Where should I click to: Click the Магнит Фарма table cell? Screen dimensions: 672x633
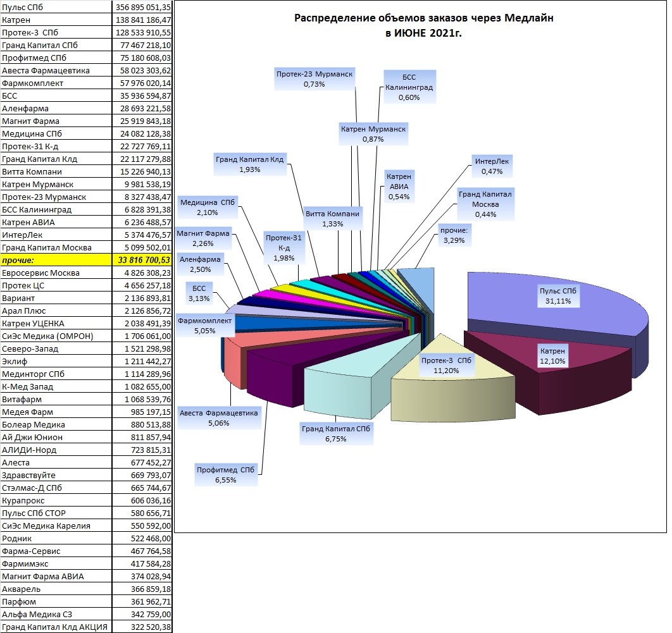pos(56,121)
